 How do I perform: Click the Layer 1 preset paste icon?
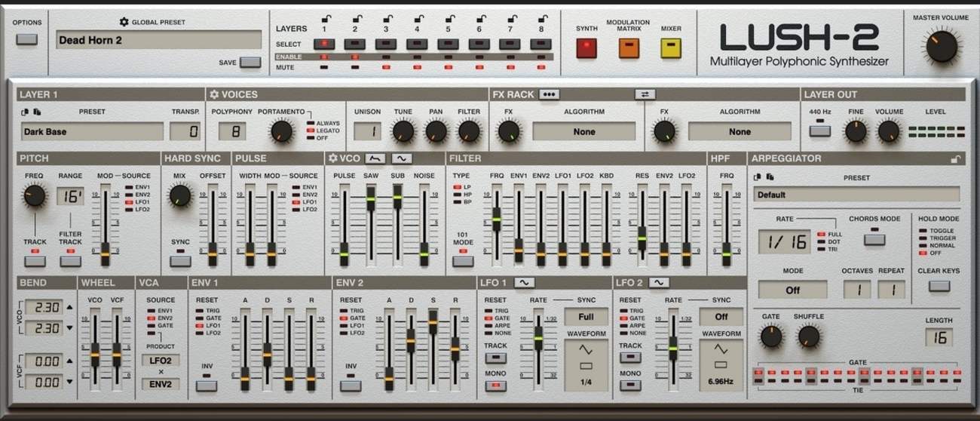point(36,112)
